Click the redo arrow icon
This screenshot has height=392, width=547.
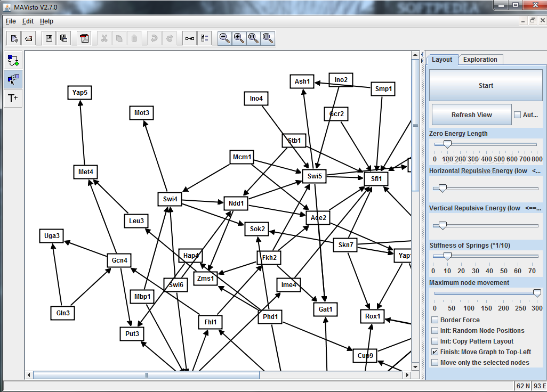point(169,38)
